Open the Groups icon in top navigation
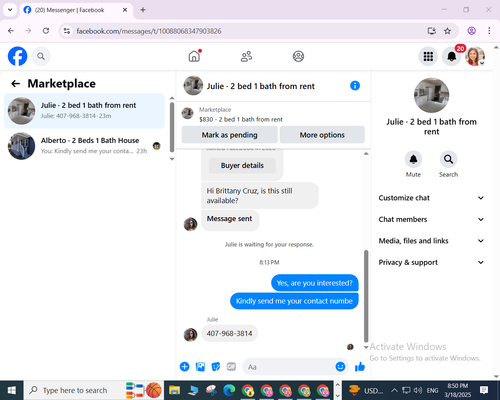Viewport: 500px width, 400px height. [298, 56]
